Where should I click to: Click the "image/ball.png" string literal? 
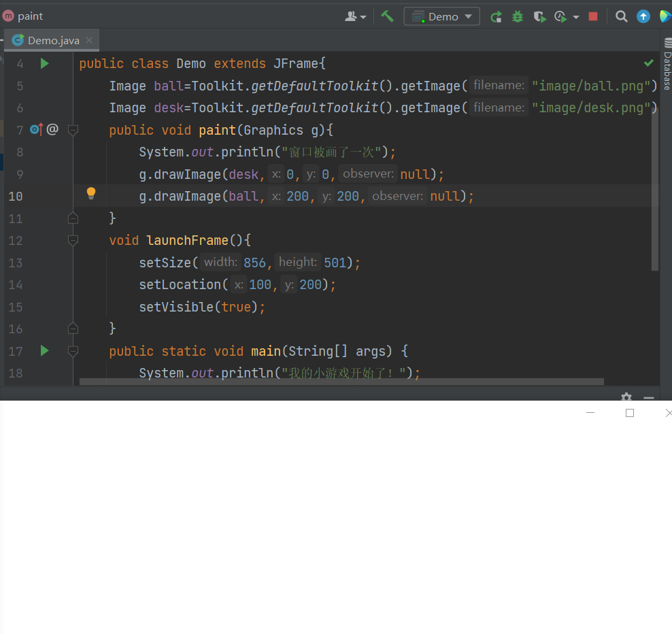tap(592, 86)
